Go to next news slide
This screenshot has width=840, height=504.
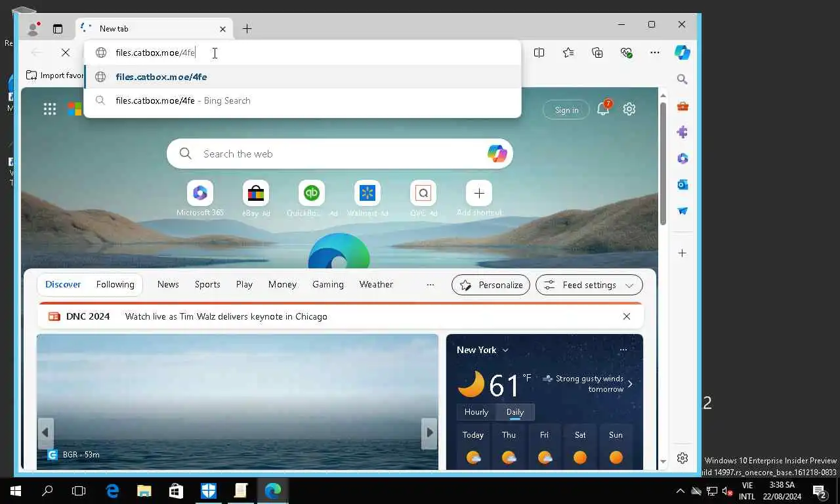[x=429, y=432]
